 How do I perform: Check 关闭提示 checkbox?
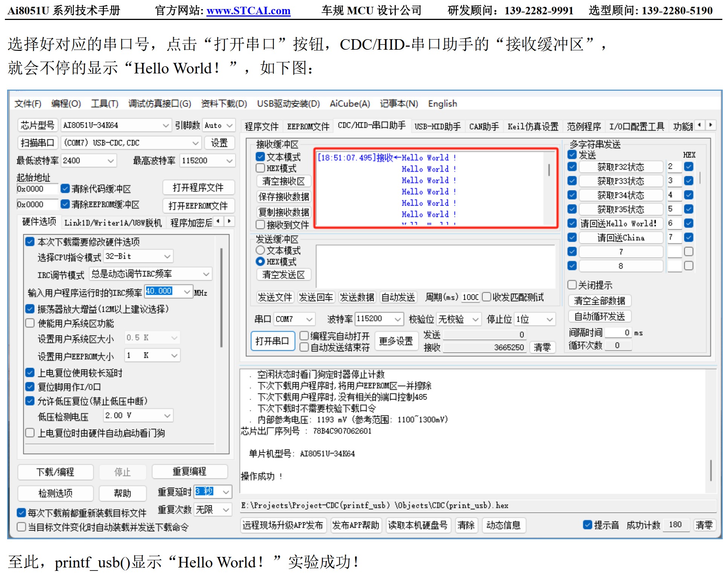572,285
